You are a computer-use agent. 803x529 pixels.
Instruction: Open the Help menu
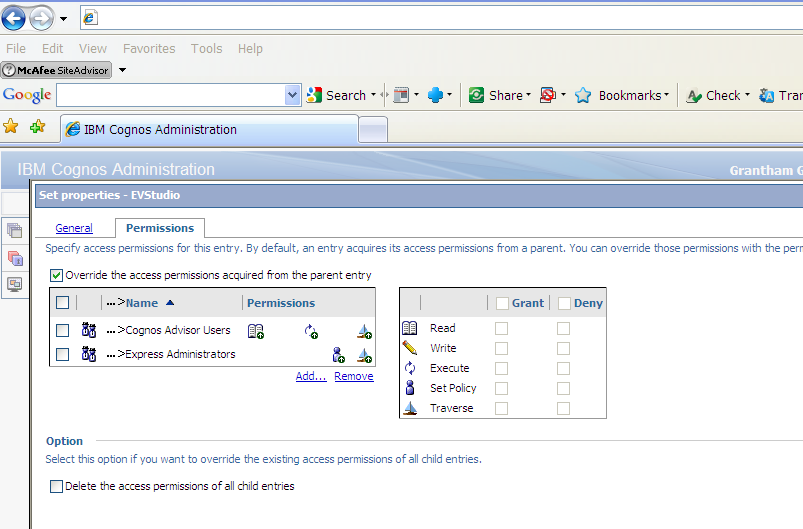coord(250,49)
